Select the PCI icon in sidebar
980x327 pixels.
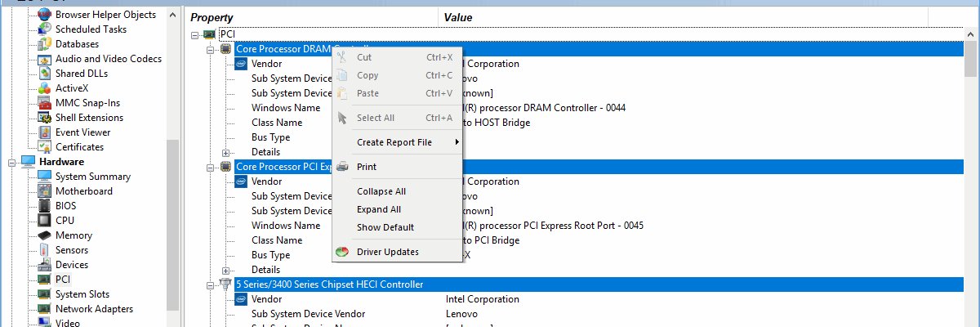click(44, 280)
